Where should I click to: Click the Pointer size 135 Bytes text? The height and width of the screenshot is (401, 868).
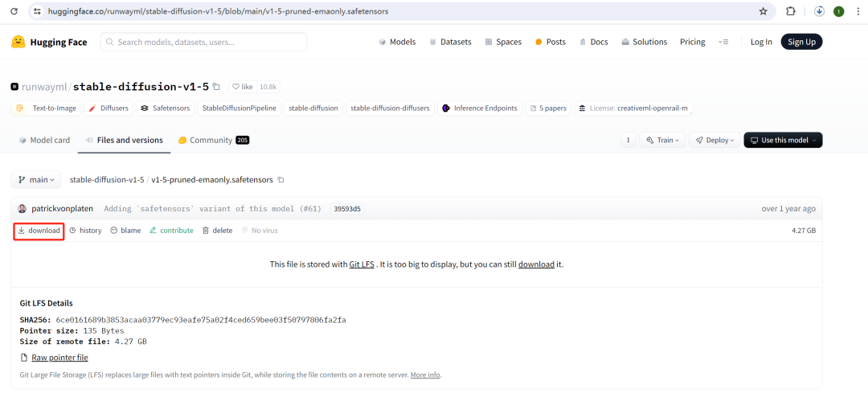click(x=72, y=331)
